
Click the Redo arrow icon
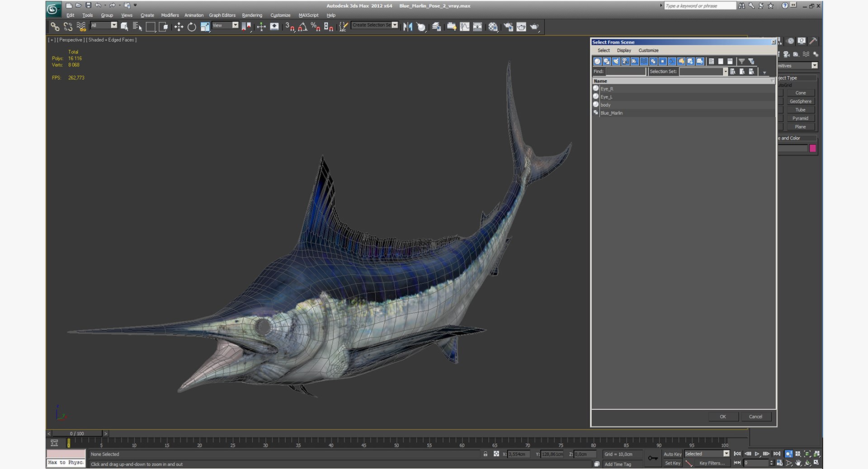click(x=112, y=5)
